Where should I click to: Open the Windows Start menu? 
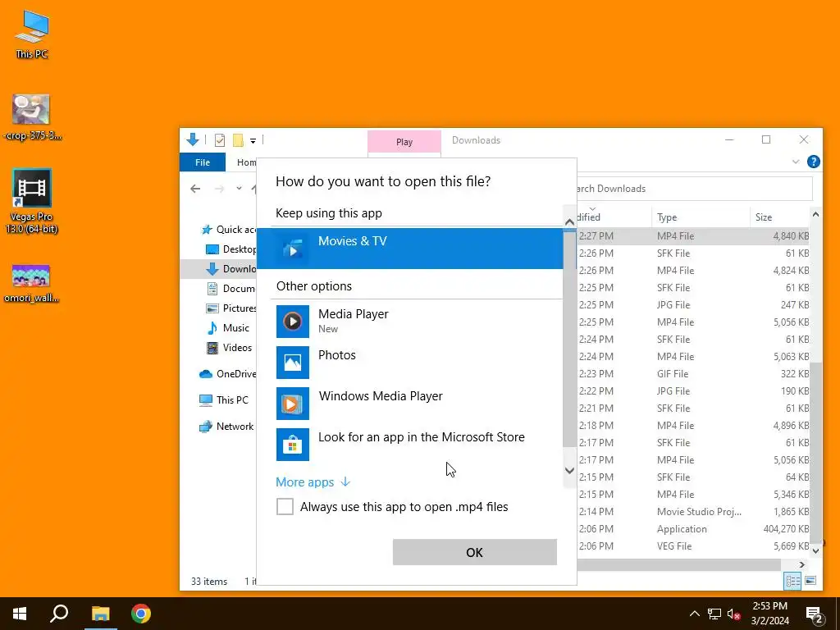point(20,614)
